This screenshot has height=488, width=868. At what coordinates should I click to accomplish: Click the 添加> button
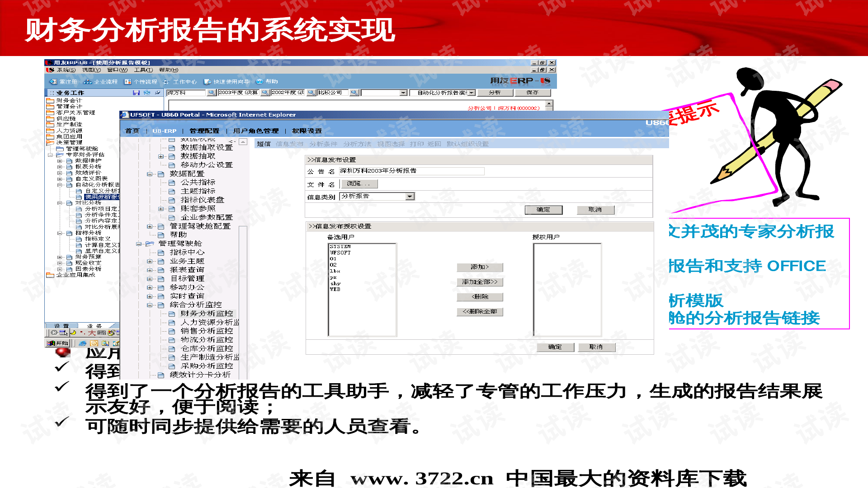(x=480, y=267)
